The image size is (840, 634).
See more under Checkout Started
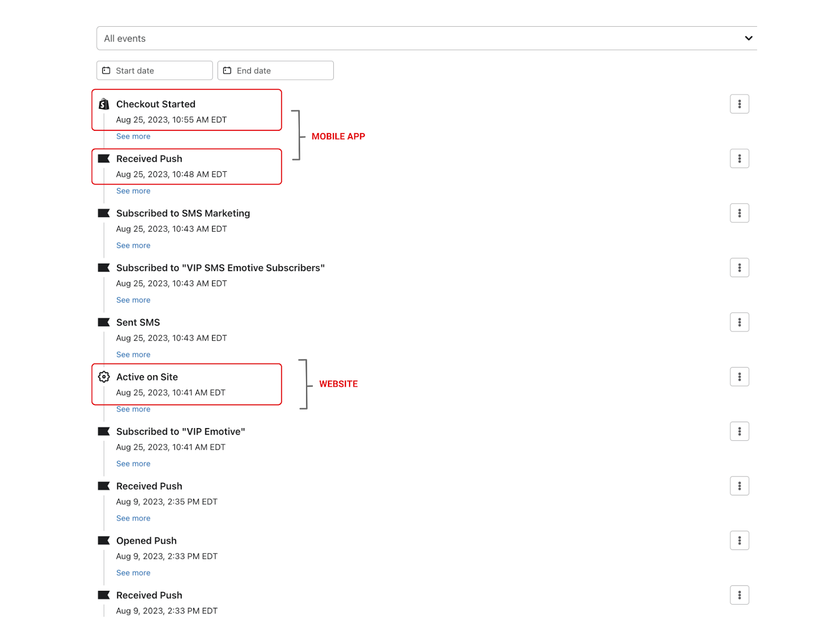point(133,136)
